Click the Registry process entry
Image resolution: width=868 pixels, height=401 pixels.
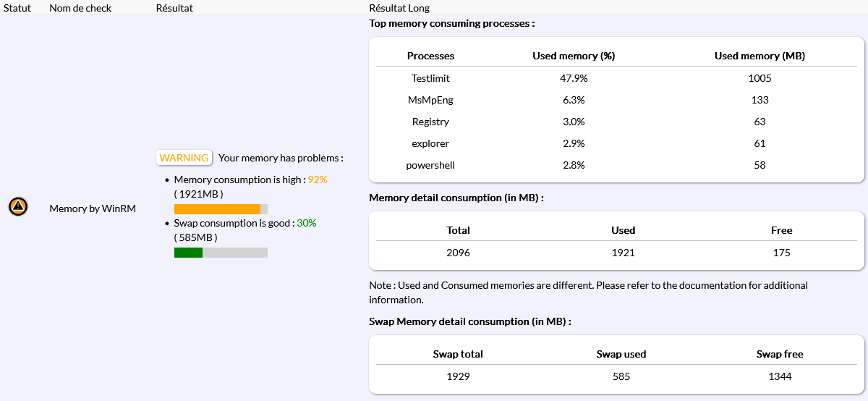(x=430, y=122)
